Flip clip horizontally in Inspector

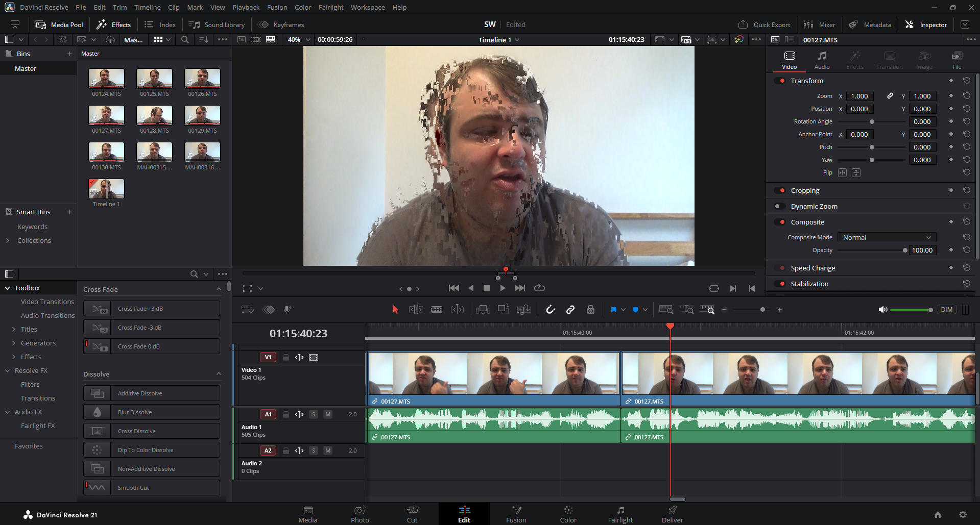tap(842, 172)
